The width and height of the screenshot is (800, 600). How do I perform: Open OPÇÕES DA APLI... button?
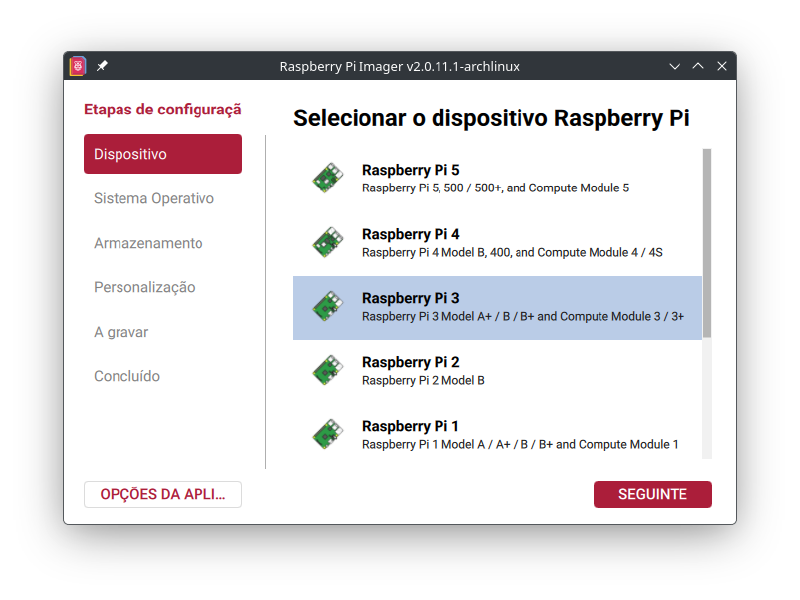(x=163, y=494)
